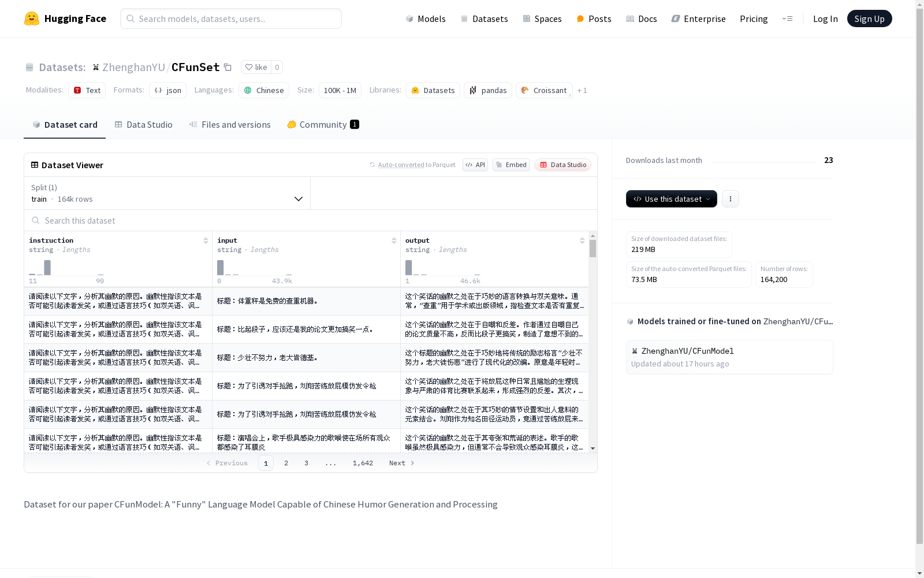Click the ZhenghanYU owner link in title
Viewport: 924px width, 578px height.
click(x=133, y=67)
